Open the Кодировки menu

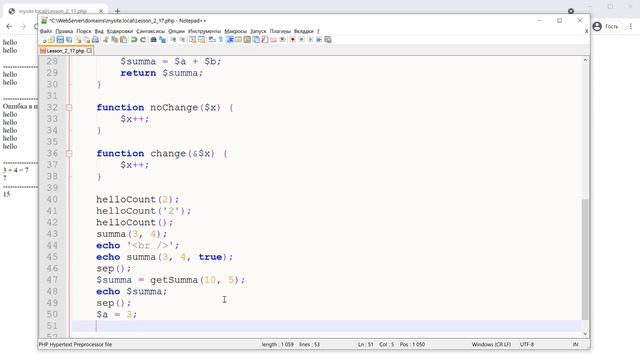tap(120, 31)
